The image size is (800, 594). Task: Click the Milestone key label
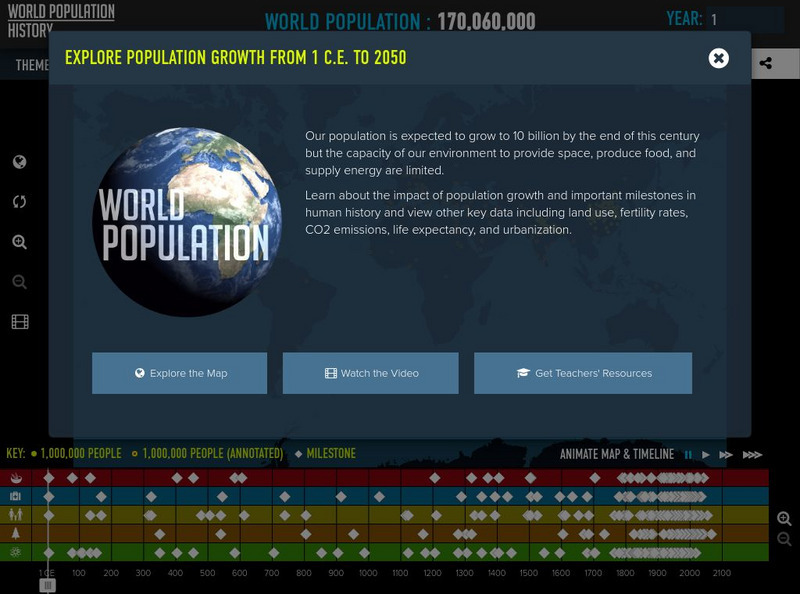click(x=331, y=453)
